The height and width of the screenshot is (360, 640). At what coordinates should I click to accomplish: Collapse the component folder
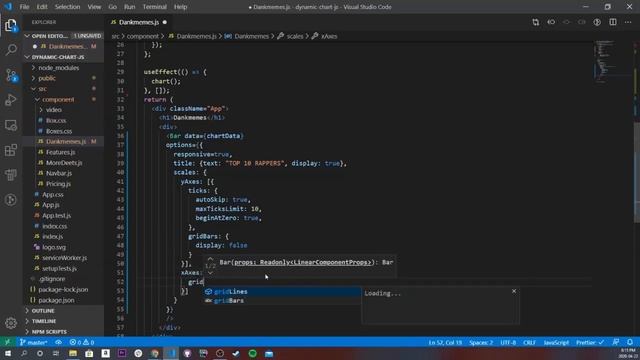[x=58, y=99]
